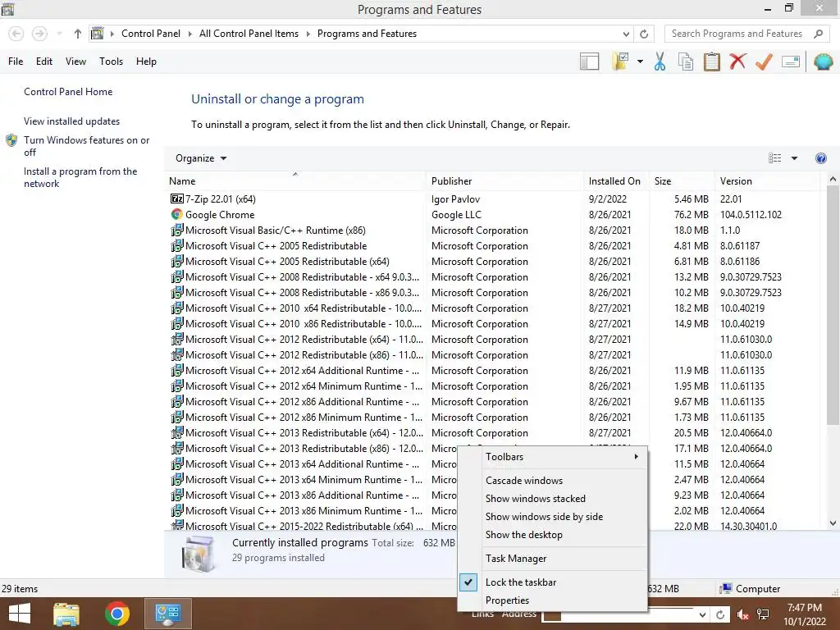
Task: Open Folder Options from the folder icon
Action: (620, 62)
